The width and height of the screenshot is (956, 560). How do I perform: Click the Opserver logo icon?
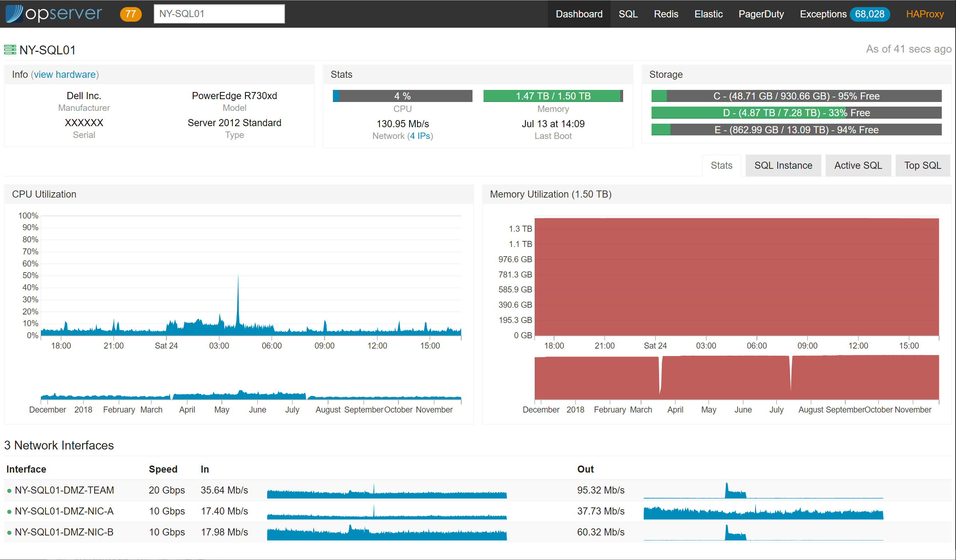(x=15, y=14)
